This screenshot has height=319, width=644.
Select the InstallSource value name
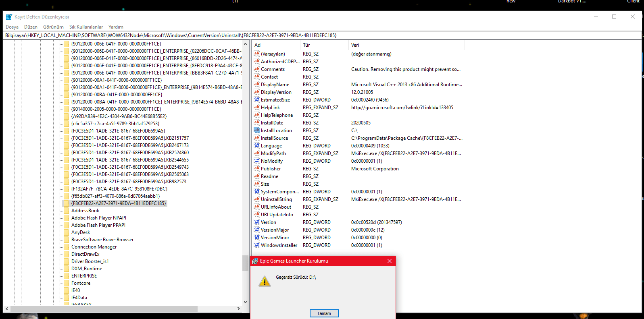[x=274, y=138]
